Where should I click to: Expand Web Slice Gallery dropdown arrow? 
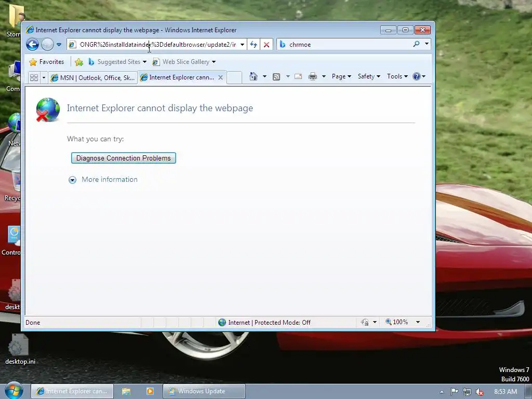pos(214,62)
